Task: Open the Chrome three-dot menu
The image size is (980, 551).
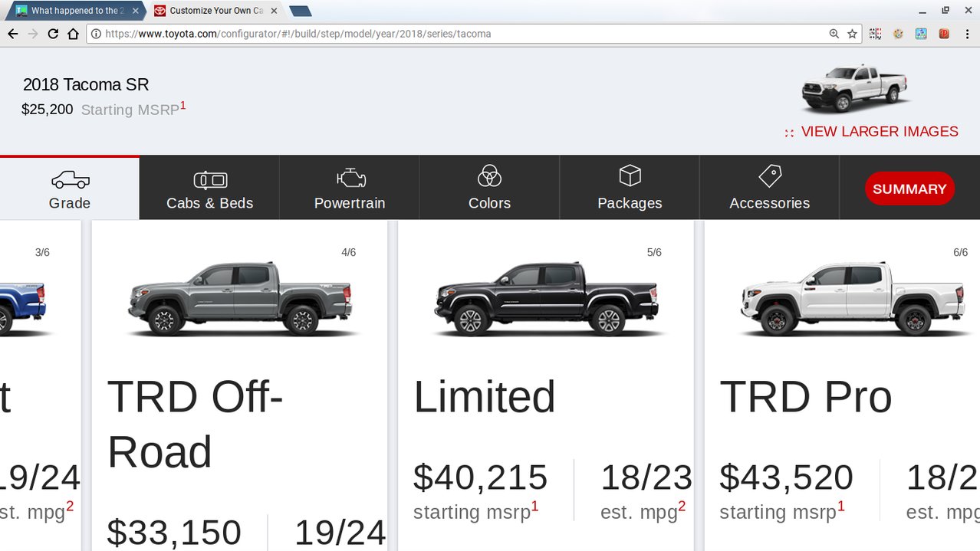Action: point(966,34)
